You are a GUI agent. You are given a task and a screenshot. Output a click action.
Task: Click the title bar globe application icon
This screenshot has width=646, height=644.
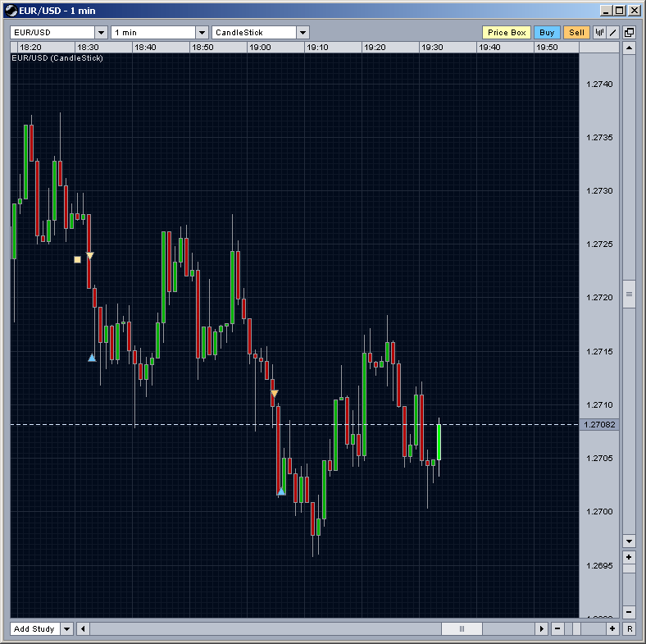pyautogui.click(x=11, y=11)
